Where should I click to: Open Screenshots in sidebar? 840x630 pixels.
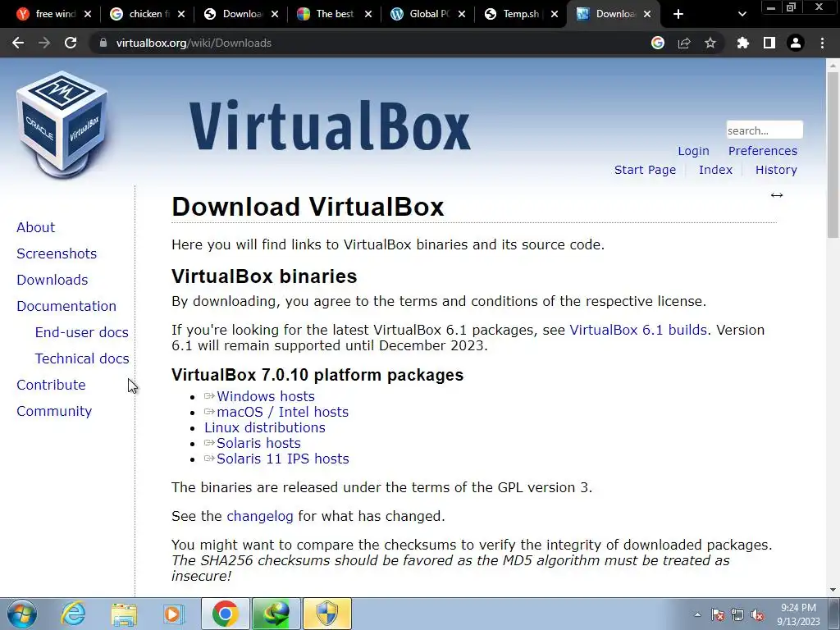[x=57, y=253]
